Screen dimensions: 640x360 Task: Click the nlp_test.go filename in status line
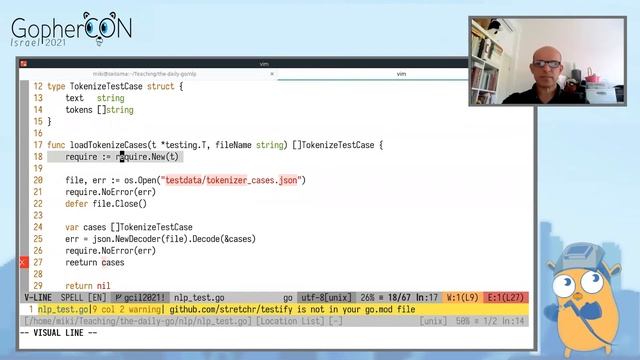199,298
